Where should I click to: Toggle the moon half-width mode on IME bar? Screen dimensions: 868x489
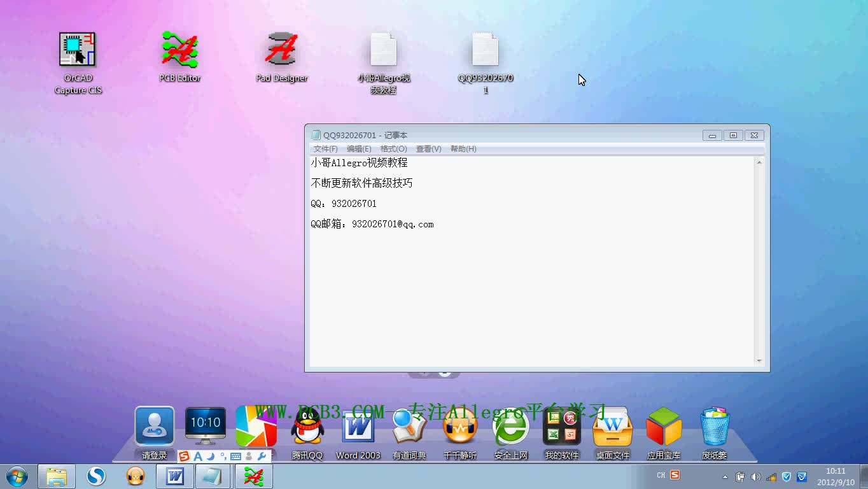point(210,456)
